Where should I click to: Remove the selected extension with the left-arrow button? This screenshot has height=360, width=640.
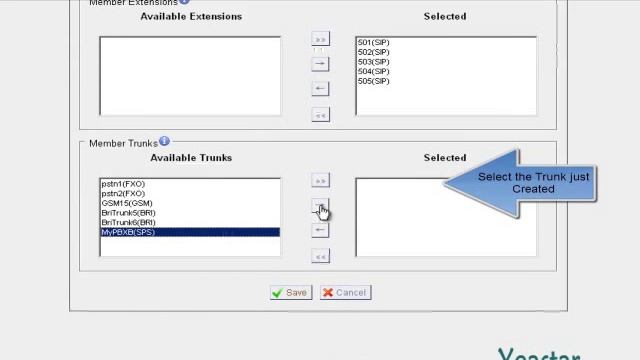[320, 89]
